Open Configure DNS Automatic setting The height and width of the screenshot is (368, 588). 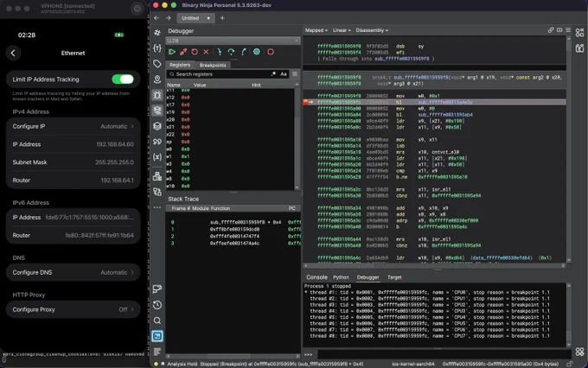pos(73,272)
